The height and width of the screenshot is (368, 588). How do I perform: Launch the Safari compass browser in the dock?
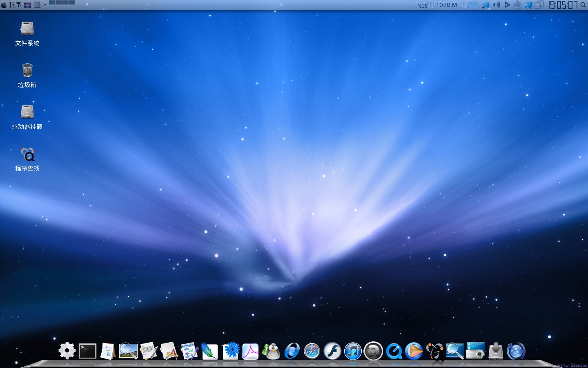[x=312, y=351]
